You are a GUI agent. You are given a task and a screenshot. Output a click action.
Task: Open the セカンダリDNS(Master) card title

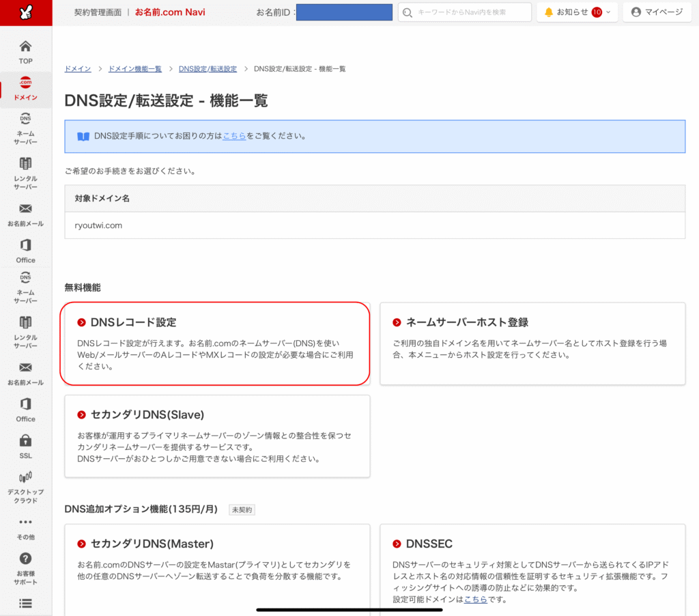[152, 544]
